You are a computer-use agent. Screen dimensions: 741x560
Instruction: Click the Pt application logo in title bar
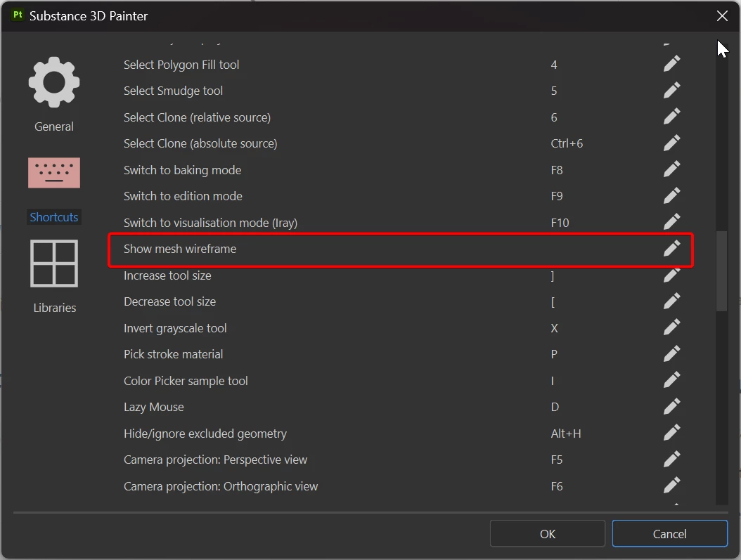(18, 15)
